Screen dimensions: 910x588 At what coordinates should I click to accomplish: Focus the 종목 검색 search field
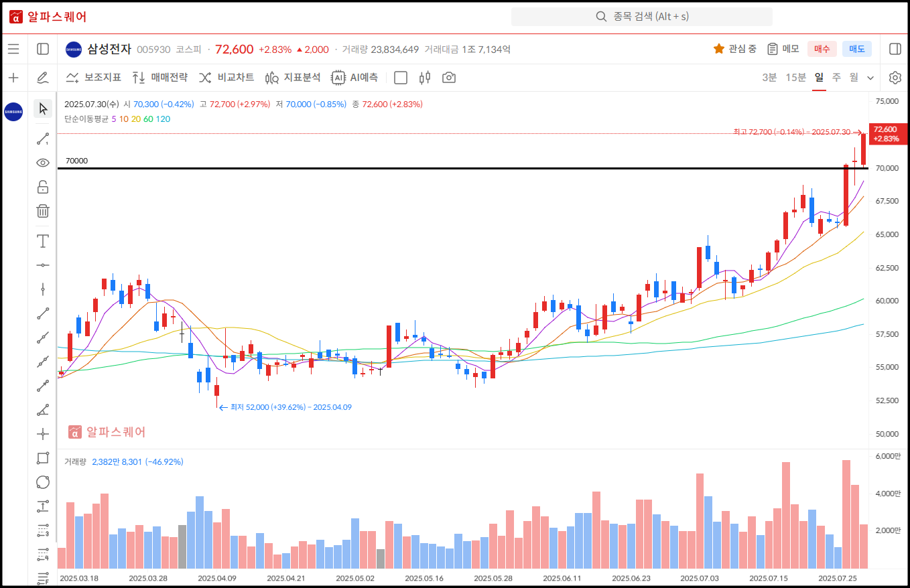click(x=642, y=17)
